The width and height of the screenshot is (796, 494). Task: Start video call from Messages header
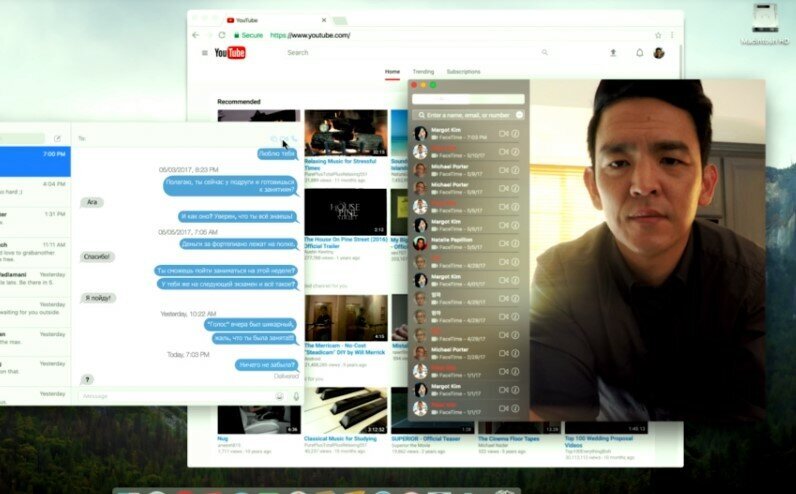(284, 139)
